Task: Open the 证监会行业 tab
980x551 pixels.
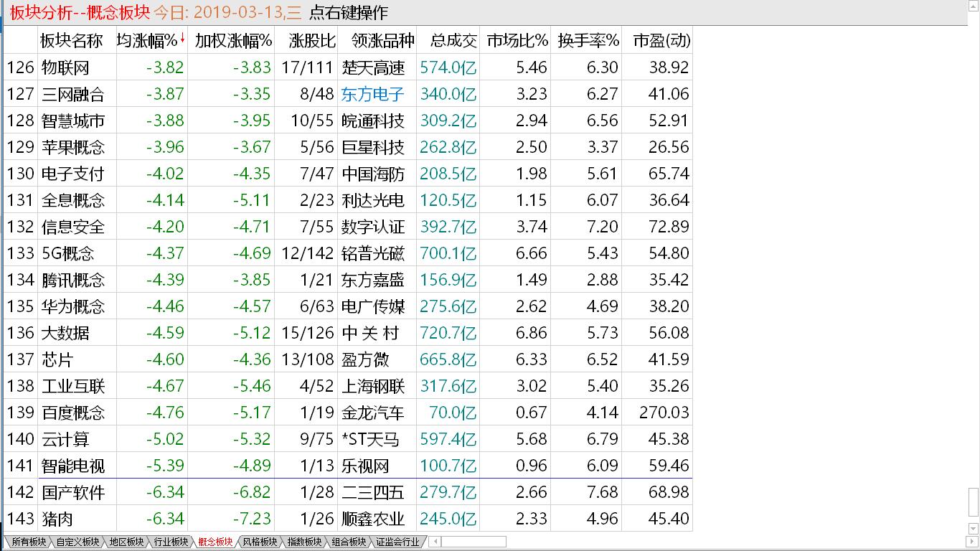Action: 397,542
